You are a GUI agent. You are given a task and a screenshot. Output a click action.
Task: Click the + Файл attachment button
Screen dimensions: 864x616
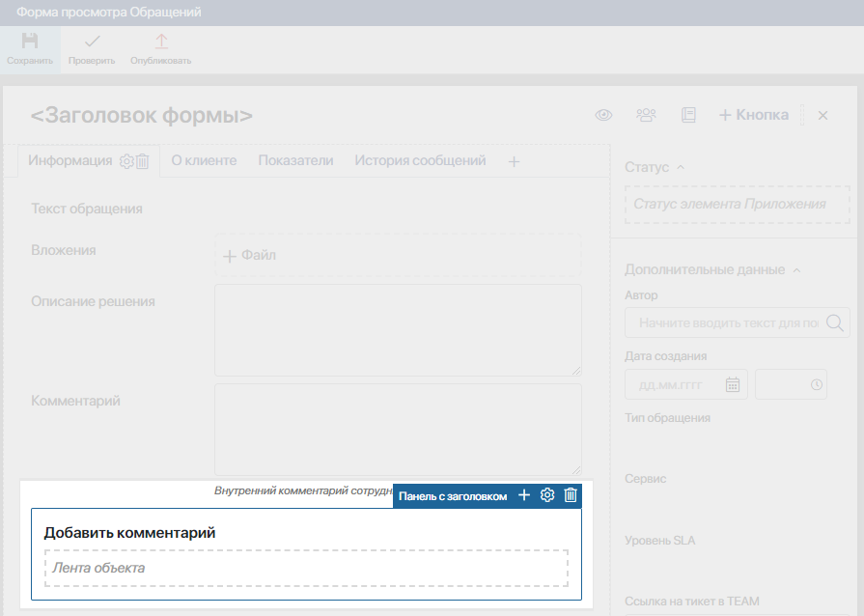pyautogui.click(x=249, y=255)
